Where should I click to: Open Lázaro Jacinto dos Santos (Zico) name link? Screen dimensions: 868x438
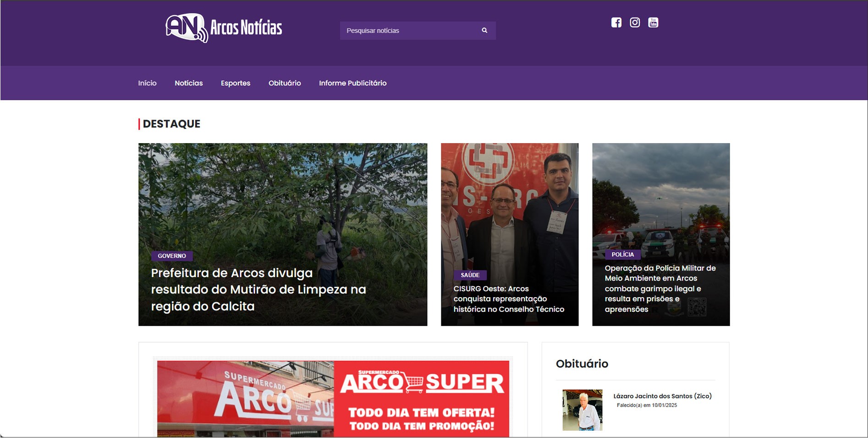click(x=662, y=396)
